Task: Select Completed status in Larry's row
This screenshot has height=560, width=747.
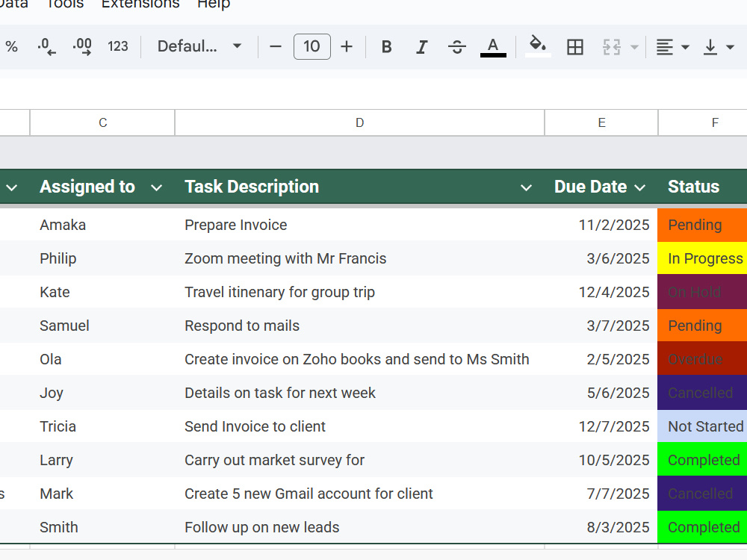Action: coord(702,460)
